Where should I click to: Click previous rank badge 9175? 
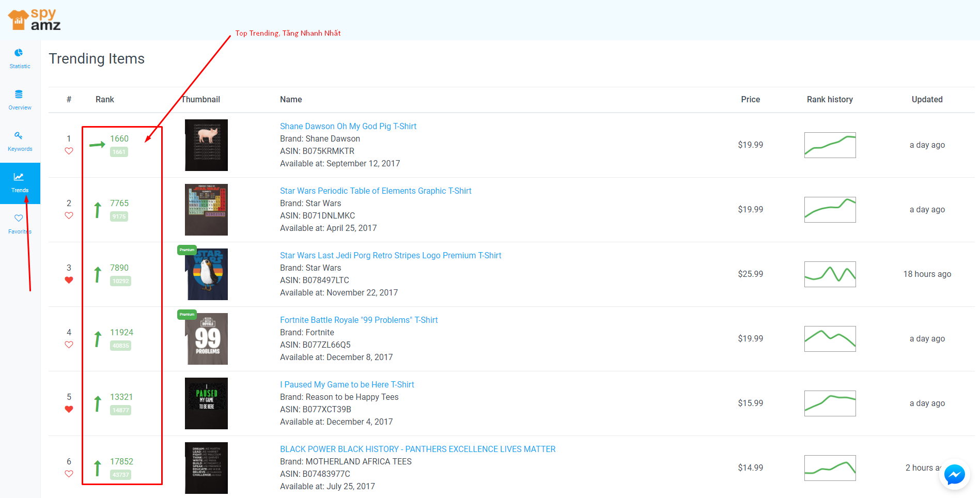[x=119, y=216]
